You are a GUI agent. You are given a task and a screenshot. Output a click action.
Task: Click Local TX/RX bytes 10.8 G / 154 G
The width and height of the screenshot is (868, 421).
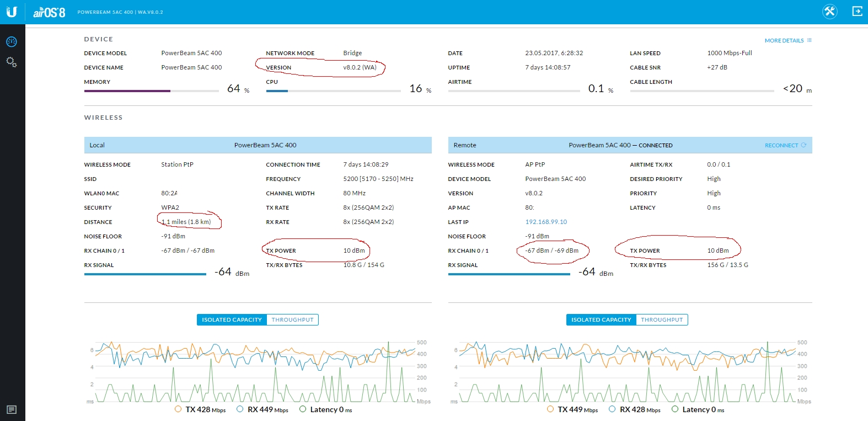[363, 265]
